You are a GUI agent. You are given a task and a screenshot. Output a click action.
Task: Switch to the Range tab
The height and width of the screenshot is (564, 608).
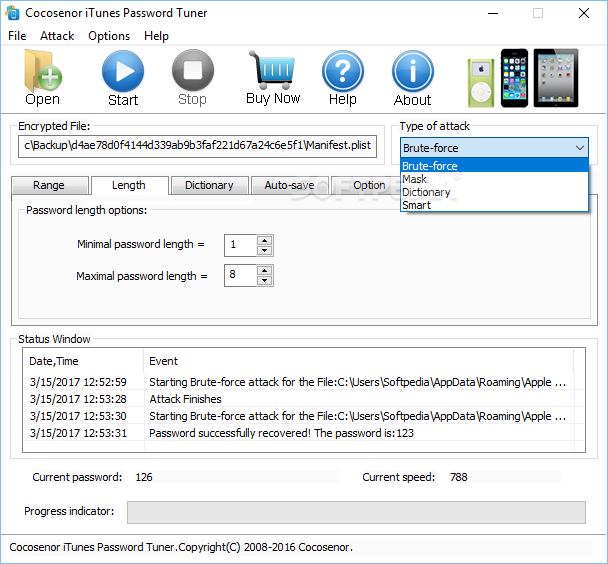tap(50, 185)
